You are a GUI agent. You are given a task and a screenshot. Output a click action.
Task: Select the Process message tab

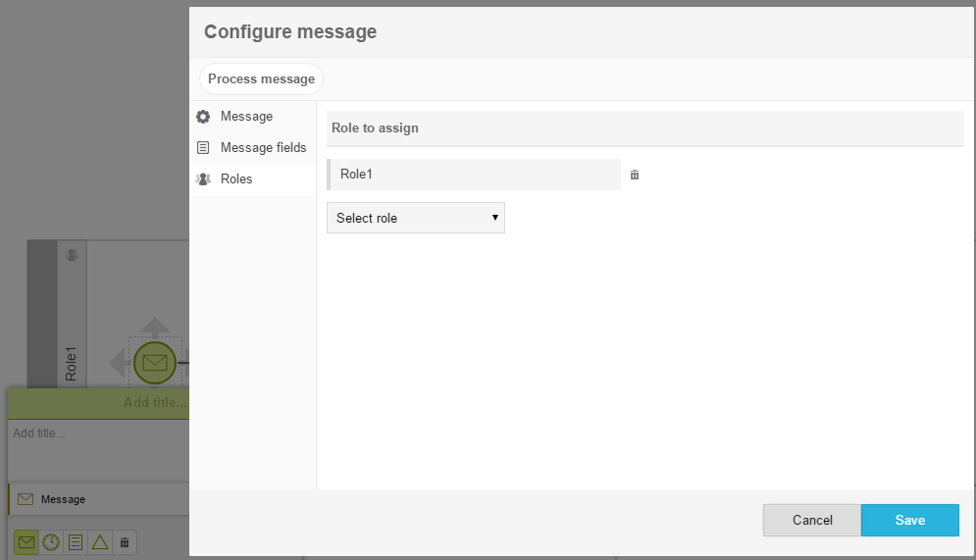[262, 79]
